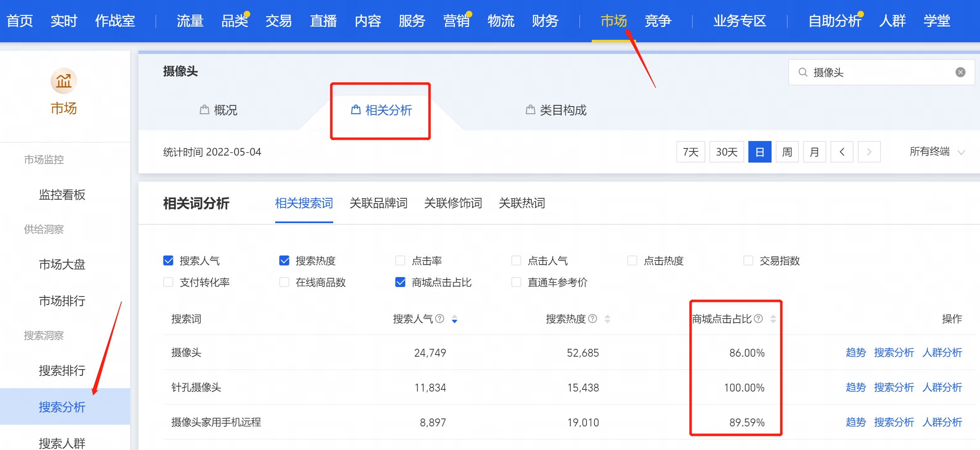Sort the table by 搜索热度
This screenshot has height=450, width=980.
[607, 319]
